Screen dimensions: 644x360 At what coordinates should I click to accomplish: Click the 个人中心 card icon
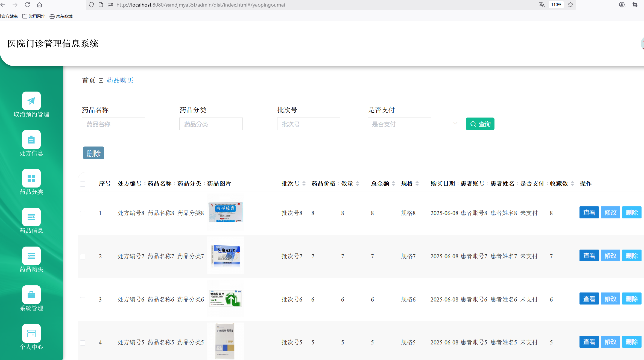pyautogui.click(x=31, y=333)
